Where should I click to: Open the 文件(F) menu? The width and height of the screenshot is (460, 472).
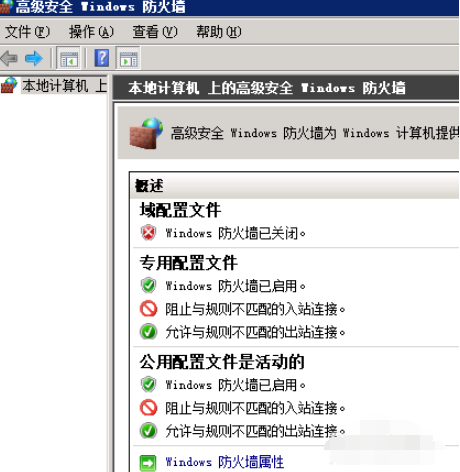click(27, 32)
